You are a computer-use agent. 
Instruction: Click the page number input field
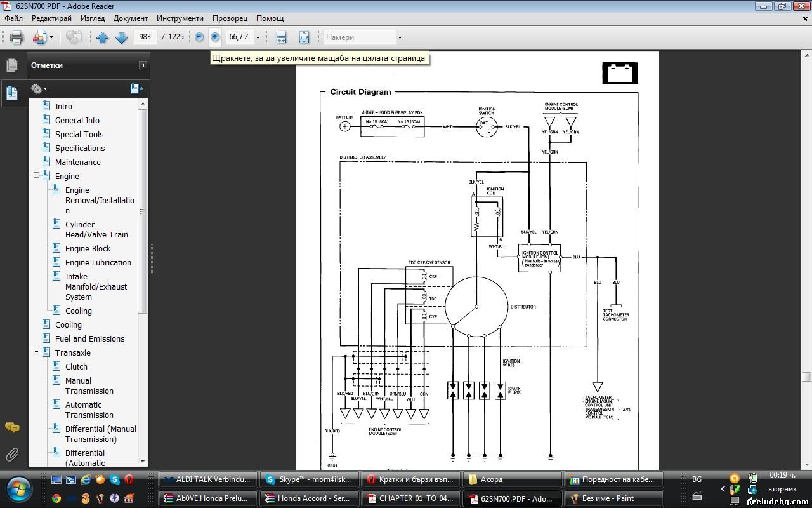point(145,37)
